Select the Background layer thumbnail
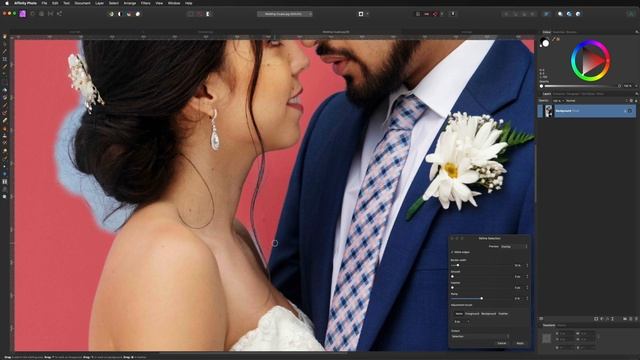The width and height of the screenshot is (640, 360). pyautogui.click(x=549, y=111)
